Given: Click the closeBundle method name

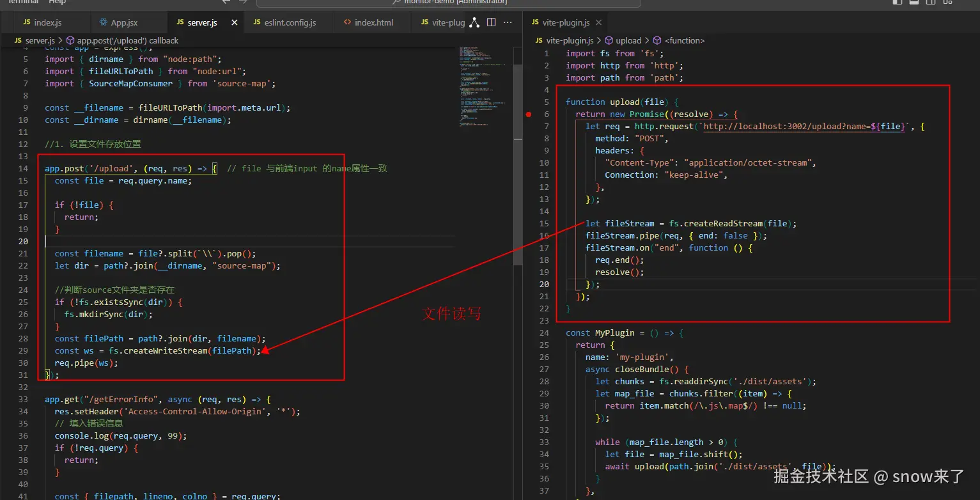Looking at the screenshot, I should click(x=642, y=370).
